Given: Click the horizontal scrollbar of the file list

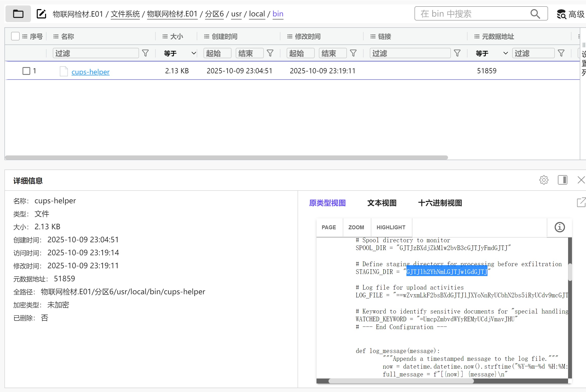Looking at the screenshot, I should pyautogui.click(x=226, y=158).
